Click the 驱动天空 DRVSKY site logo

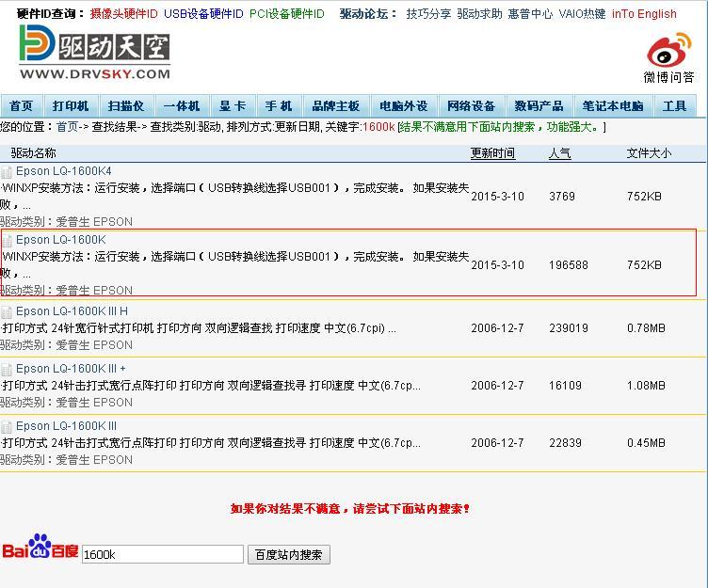click(x=95, y=53)
